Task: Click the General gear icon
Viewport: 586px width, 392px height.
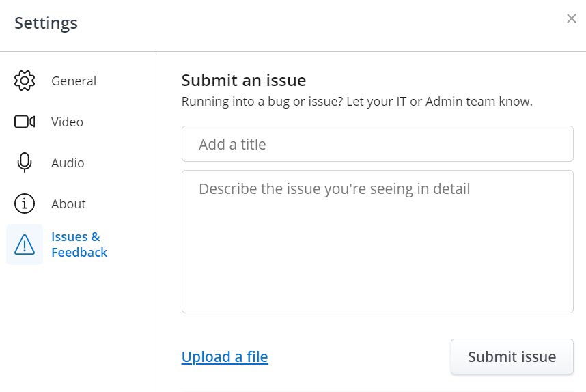Action: (x=25, y=81)
